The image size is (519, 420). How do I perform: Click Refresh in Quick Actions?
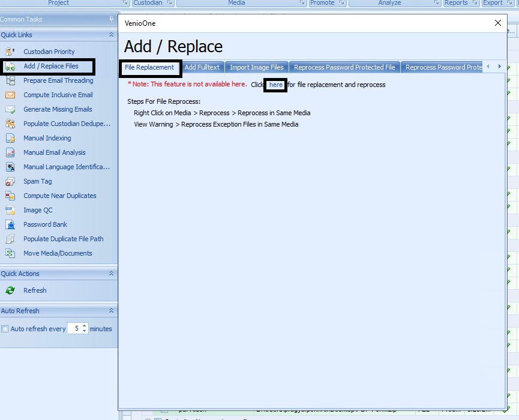click(x=35, y=290)
